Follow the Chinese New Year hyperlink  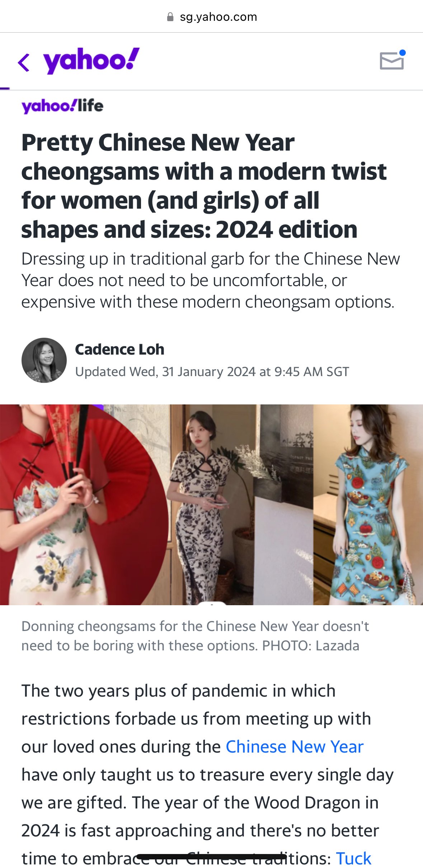(295, 746)
